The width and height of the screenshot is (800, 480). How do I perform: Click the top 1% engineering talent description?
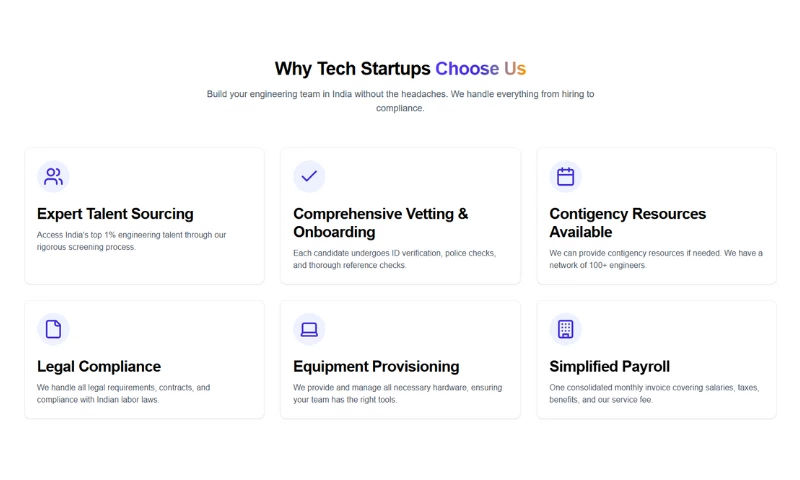pos(131,241)
